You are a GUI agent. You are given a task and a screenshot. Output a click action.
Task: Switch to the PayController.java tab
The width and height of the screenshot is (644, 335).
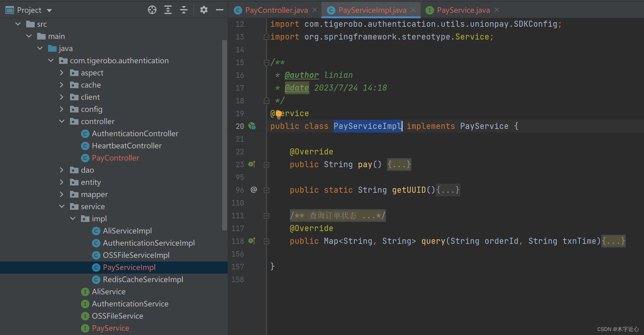pos(276,10)
